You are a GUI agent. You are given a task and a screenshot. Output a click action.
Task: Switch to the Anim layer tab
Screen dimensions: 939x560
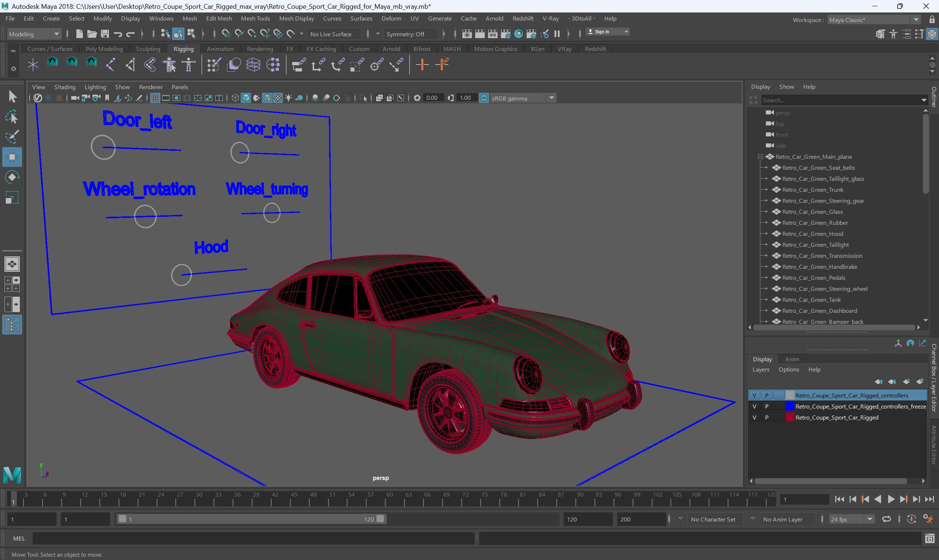tap(792, 359)
